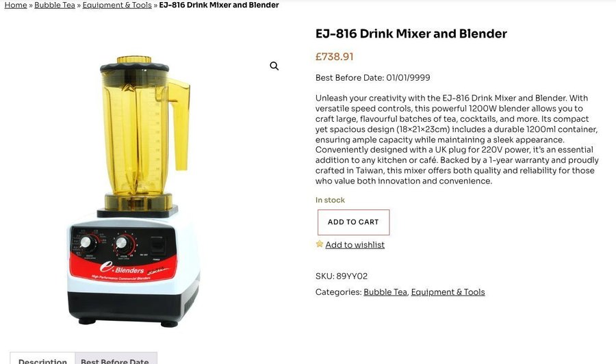Click the £738.91 price text
Screen dimensions: 616x364
point(334,57)
